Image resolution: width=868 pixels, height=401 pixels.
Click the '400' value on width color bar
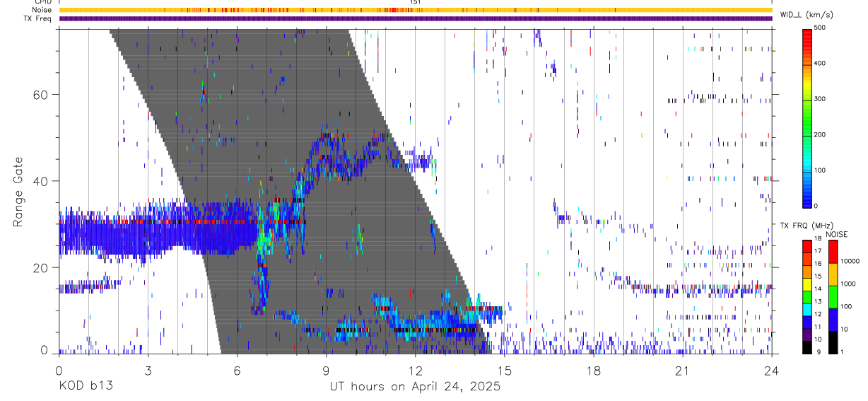coord(820,64)
